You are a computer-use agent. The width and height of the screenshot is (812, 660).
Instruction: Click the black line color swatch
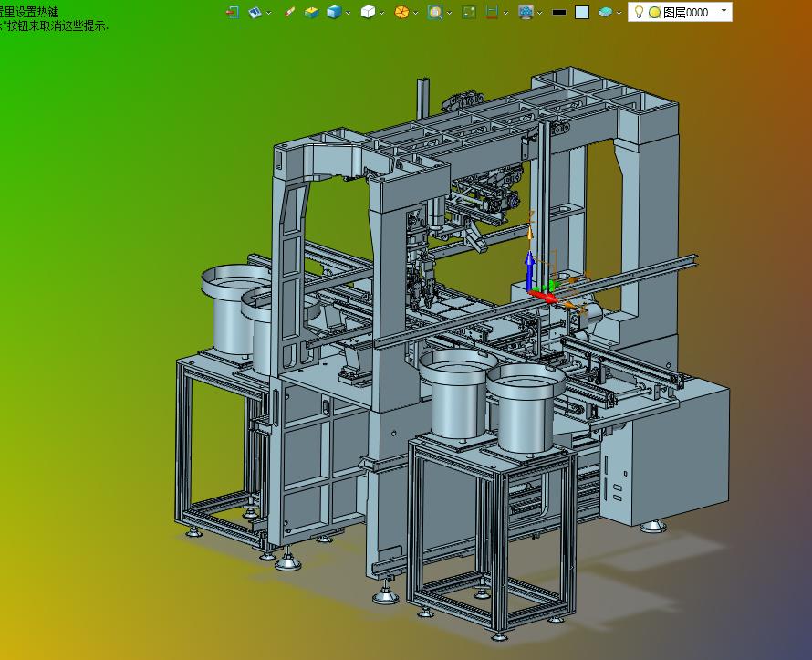[559, 12]
